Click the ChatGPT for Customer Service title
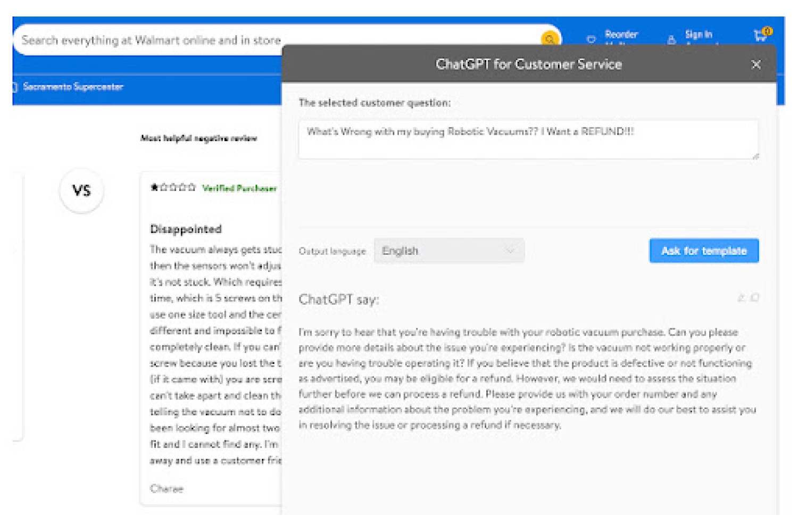The height and width of the screenshot is (532, 798). pos(529,64)
